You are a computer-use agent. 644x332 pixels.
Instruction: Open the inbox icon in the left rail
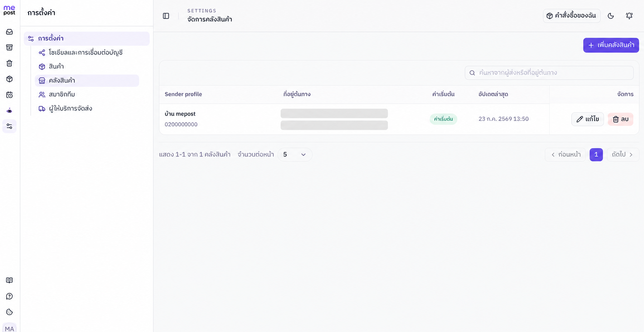pyautogui.click(x=10, y=32)
